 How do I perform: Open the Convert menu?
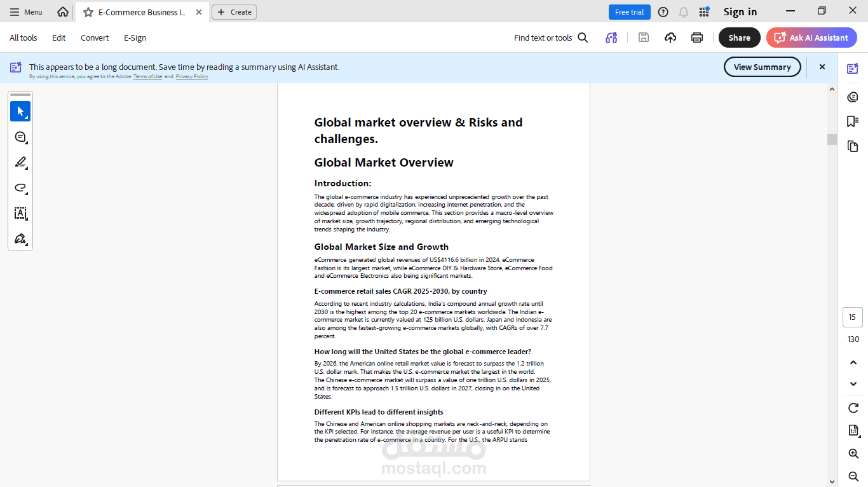click(95, 38)
